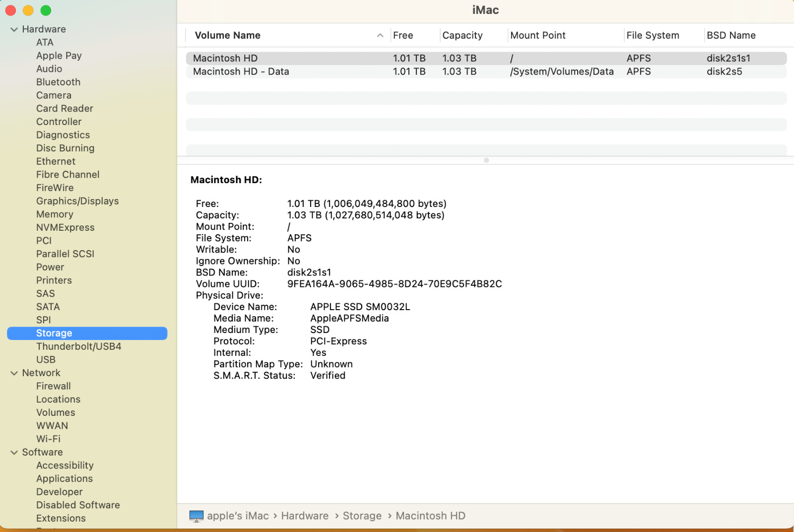Open Graphics/Displays section
The height and width of the screenshot is (532, 794).
77,201
